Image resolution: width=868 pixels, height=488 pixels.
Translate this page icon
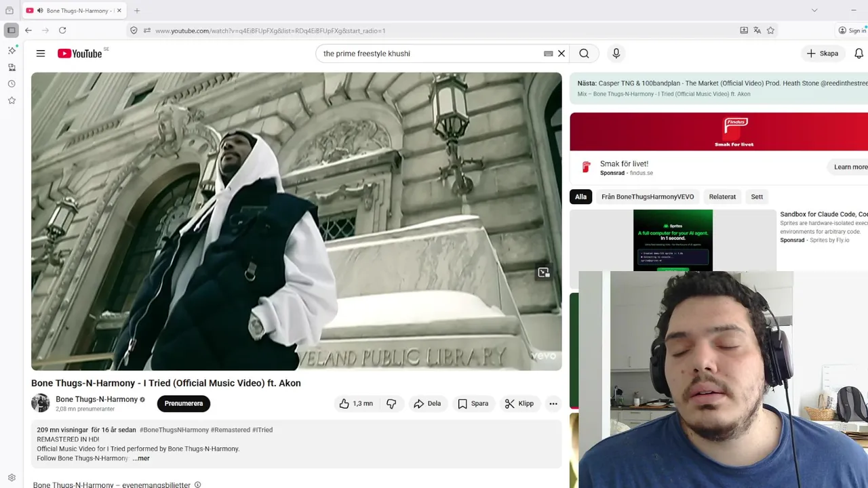click(x=757, y=30)
